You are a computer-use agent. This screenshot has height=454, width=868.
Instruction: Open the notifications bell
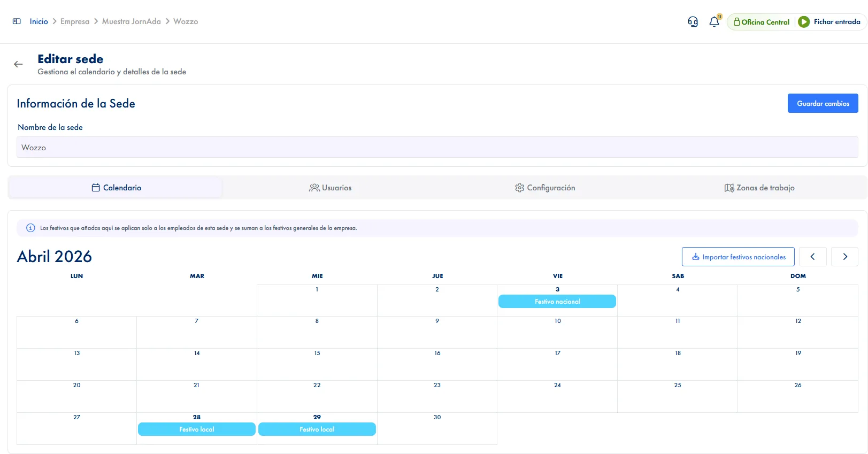click(x=714, y=22)
